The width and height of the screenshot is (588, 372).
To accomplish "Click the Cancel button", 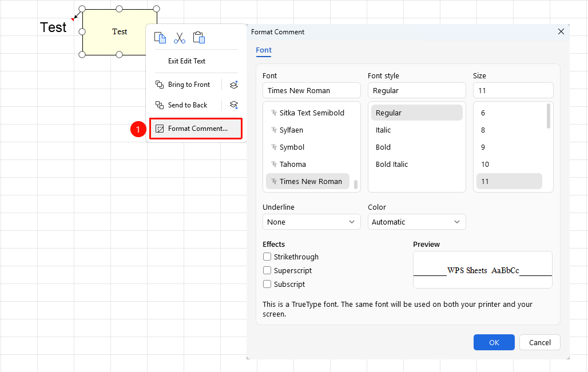I will pyautogui.click(x=540, y=342).
